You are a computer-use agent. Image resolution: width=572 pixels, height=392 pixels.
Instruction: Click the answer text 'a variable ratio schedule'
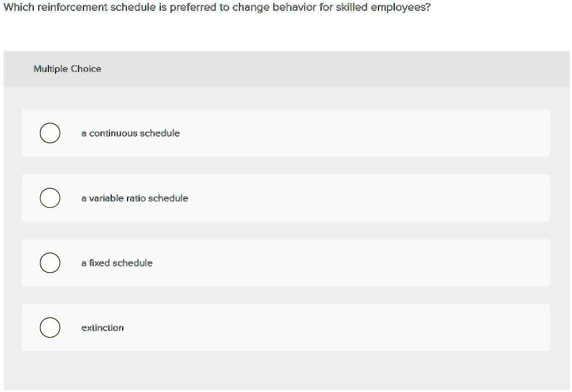(135, 198)
